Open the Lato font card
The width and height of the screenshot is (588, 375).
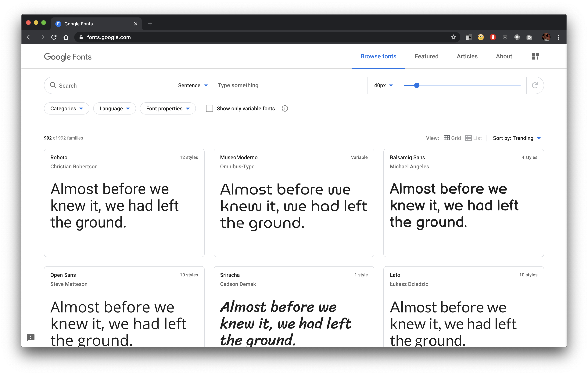pyautogui.click(x=464, y=307)
